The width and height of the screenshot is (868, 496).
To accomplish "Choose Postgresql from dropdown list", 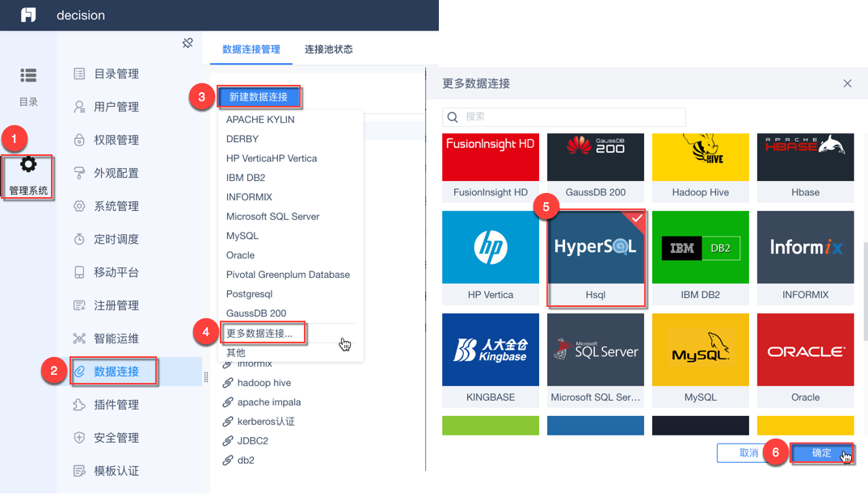I will [249, 294].
